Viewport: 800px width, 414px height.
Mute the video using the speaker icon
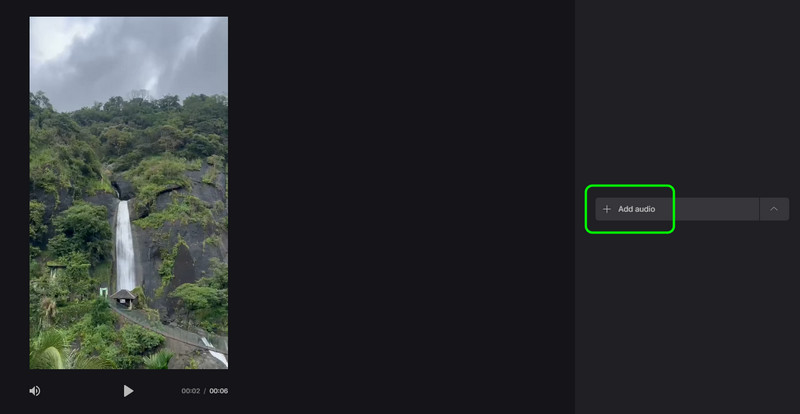click(x=34, y=391)
